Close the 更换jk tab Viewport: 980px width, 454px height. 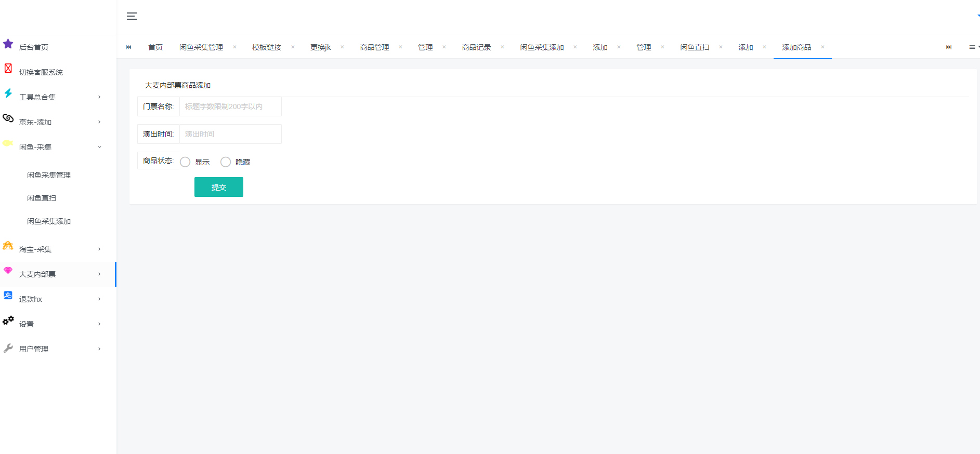342,47
